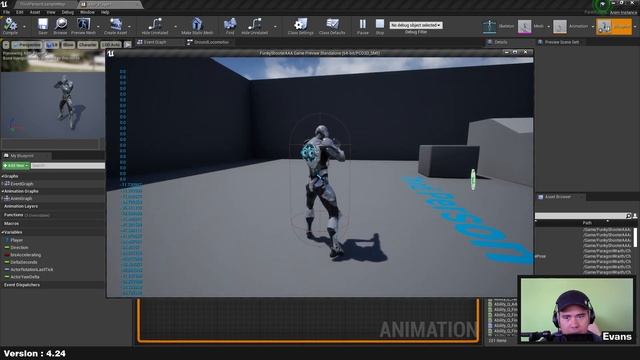Open the Compile options dropdown arrow
The height and width of the screenshot is (360, 640).
(24, 27)
